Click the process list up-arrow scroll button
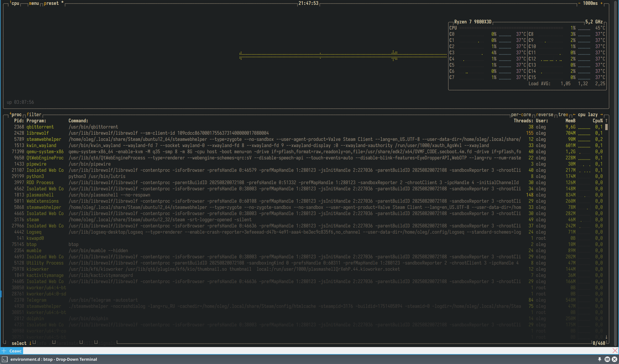619x364 pixels. tap(606, 121)
